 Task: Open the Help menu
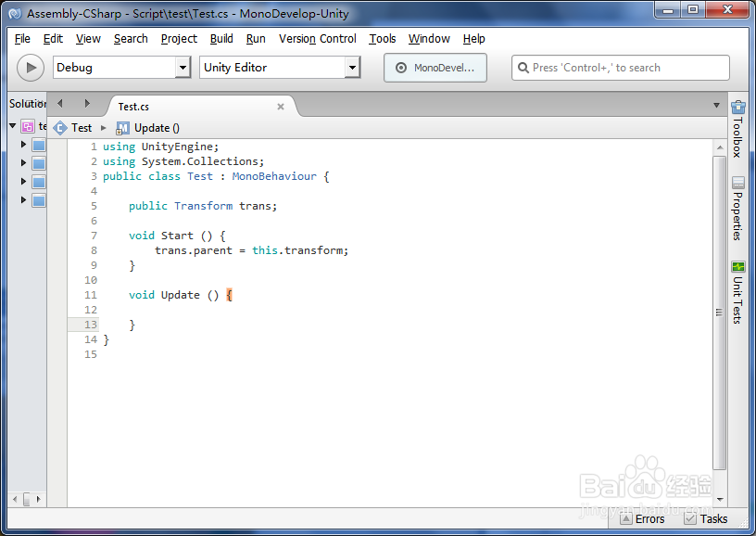point(474,39)
